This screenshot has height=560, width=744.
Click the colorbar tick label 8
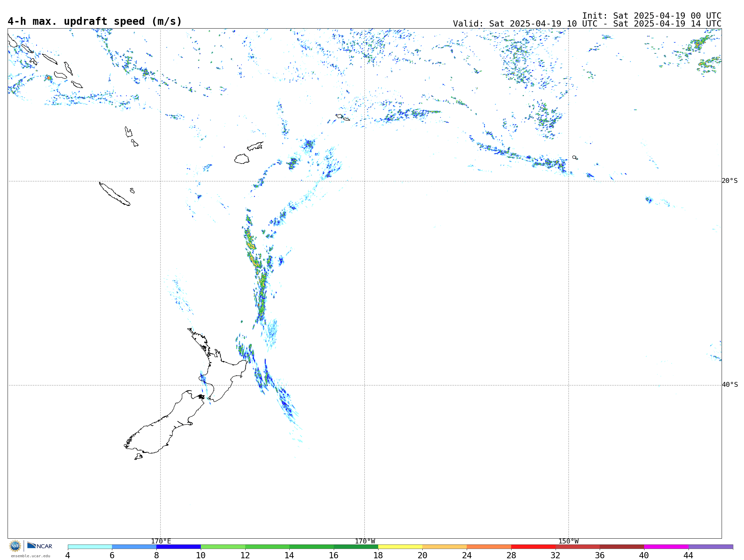pyautogui.click(x=156, y=555)
